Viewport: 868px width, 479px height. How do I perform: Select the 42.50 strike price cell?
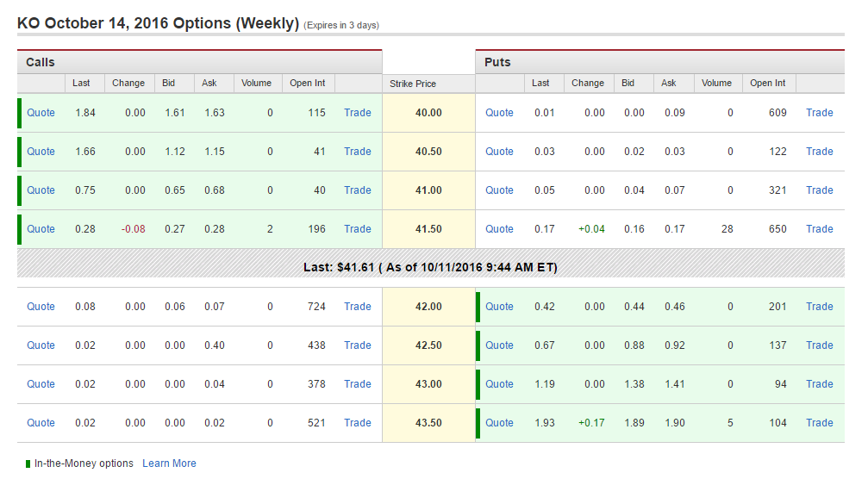(428, 345)
